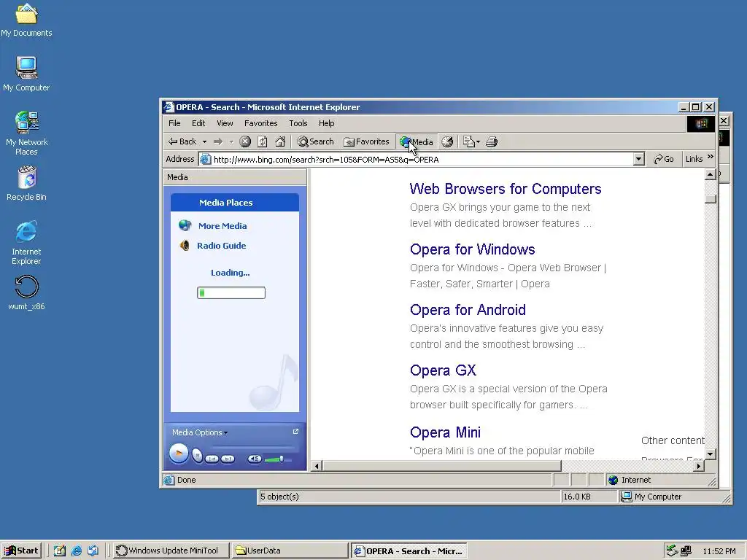
Task: Click the More Media globe icon
Action: [x=185, y=225]
